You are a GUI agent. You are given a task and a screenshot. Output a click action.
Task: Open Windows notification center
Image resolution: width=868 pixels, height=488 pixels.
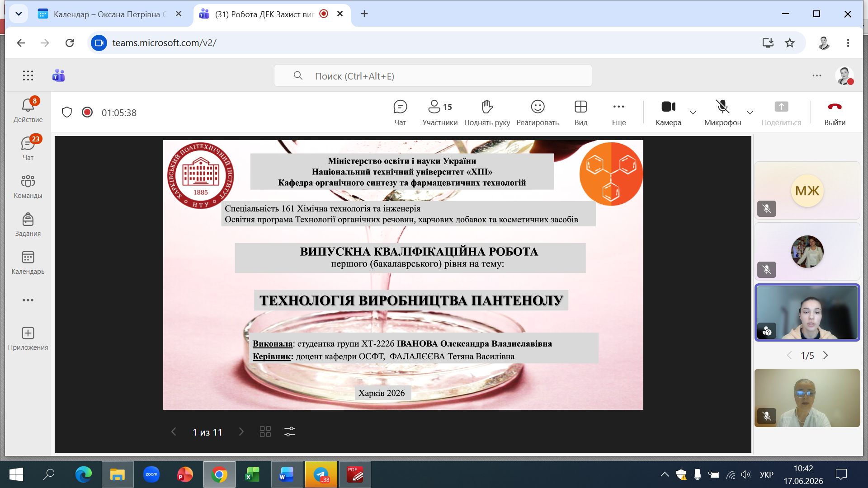[x=841, y=474]
